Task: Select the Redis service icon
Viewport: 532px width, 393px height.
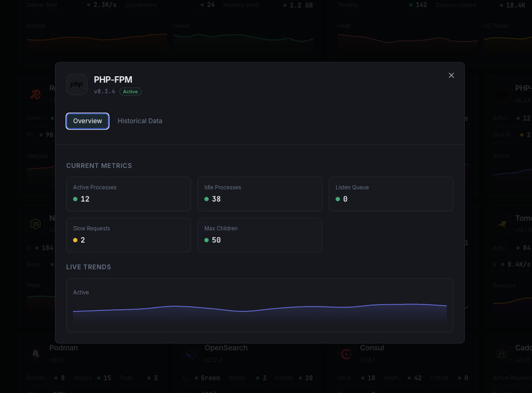Action: (35, 94)
